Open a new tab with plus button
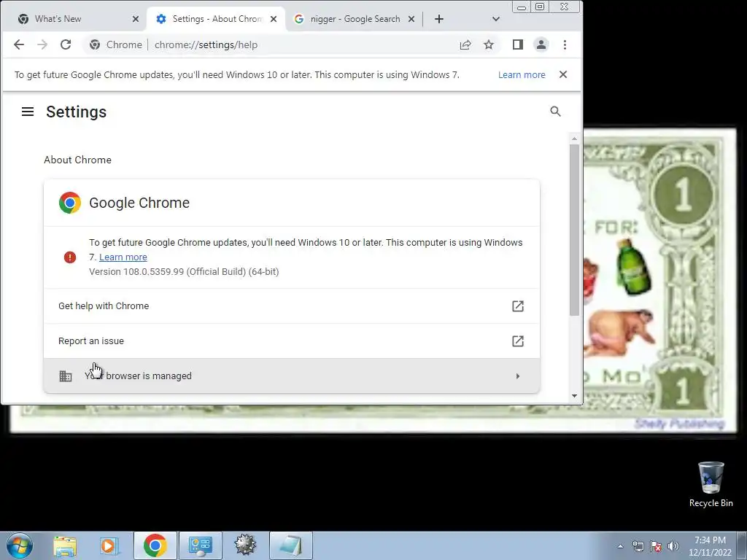 click(439, 19)
